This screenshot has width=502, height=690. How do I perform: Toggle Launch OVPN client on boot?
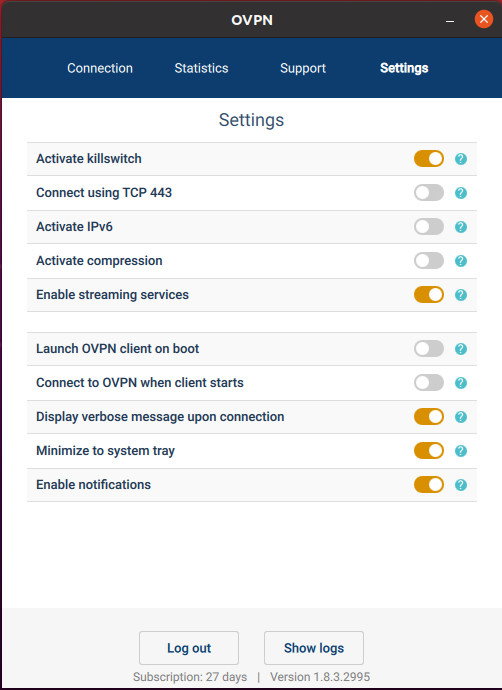pos(429,349)
